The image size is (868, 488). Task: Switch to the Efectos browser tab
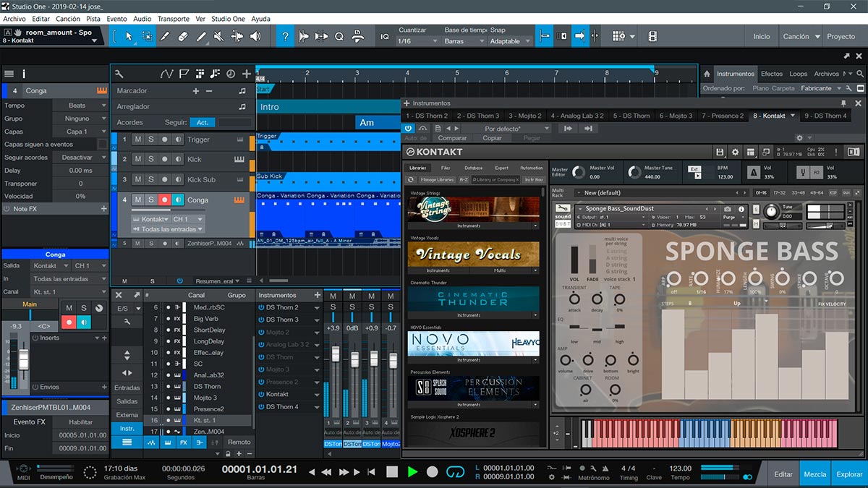click(x=772, y=74)
